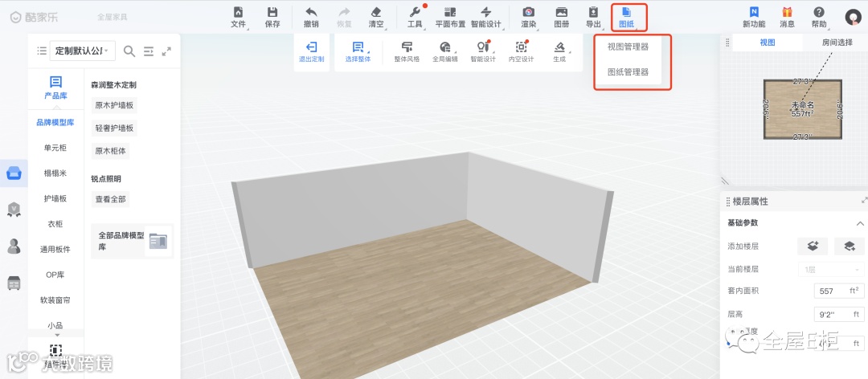Add a floor above with left 添加楼层 icon

pyautogui.click(x=812, y=247)
